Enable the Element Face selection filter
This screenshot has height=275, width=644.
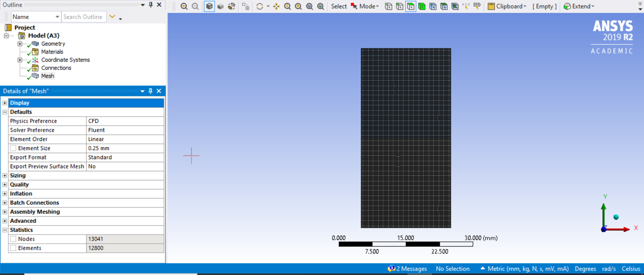(444, 6)
